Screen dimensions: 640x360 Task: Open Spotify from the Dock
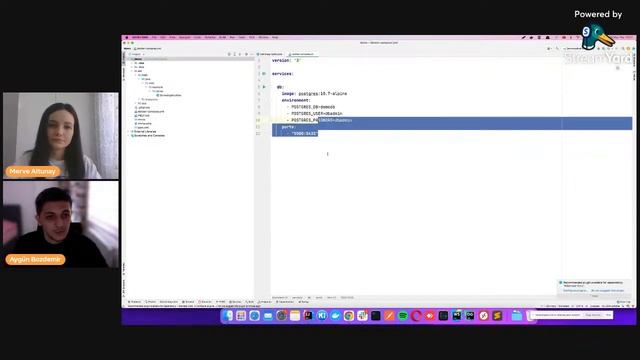pyautogui.click(x=402, y=316)
